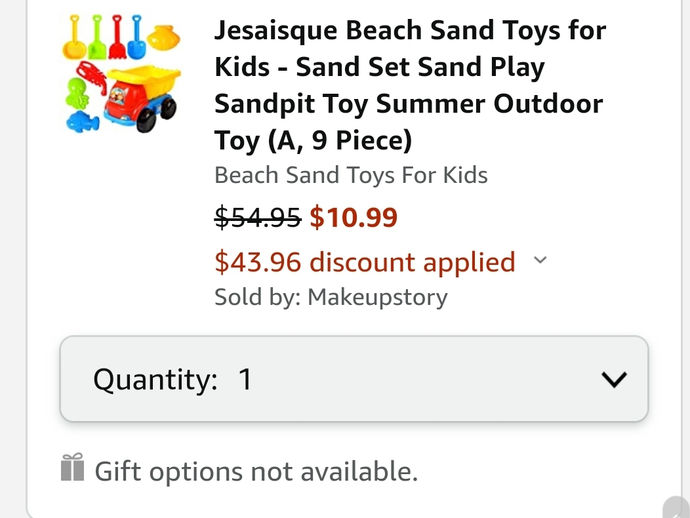This screenshot has width=690, height=518.
Task: Click the gray circle in the bottom-right corner
Action: [677, 508]
